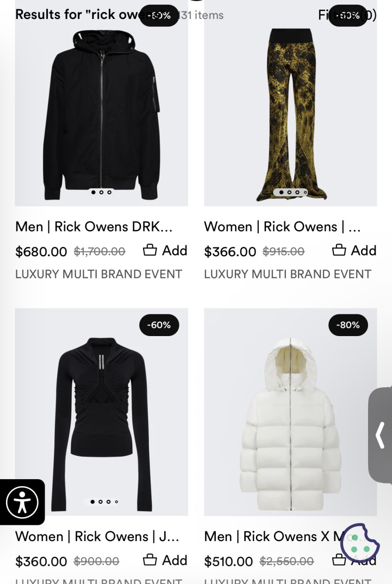
Task: Add the $360.00 women's top to bag
Action: (165, 560)
